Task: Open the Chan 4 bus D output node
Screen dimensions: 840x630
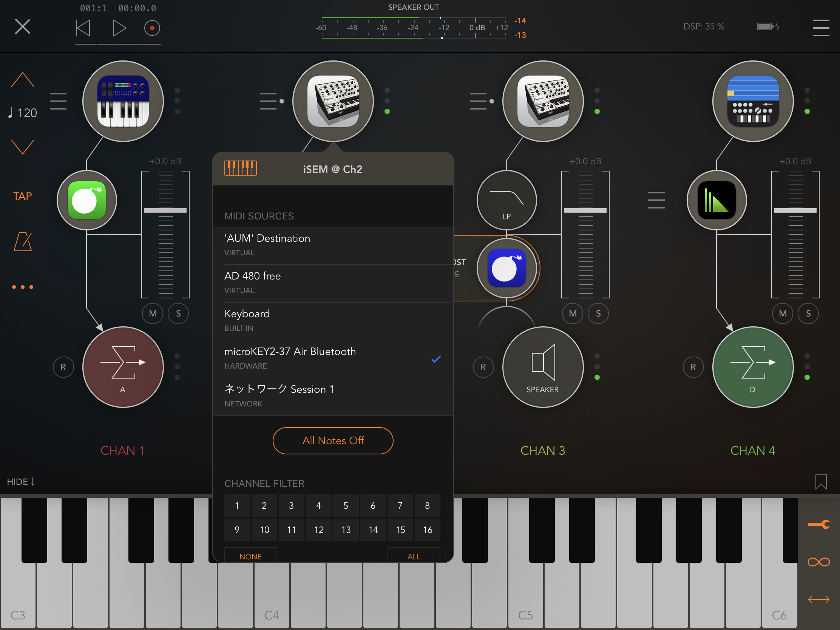Action: click(x=753, y=367)
